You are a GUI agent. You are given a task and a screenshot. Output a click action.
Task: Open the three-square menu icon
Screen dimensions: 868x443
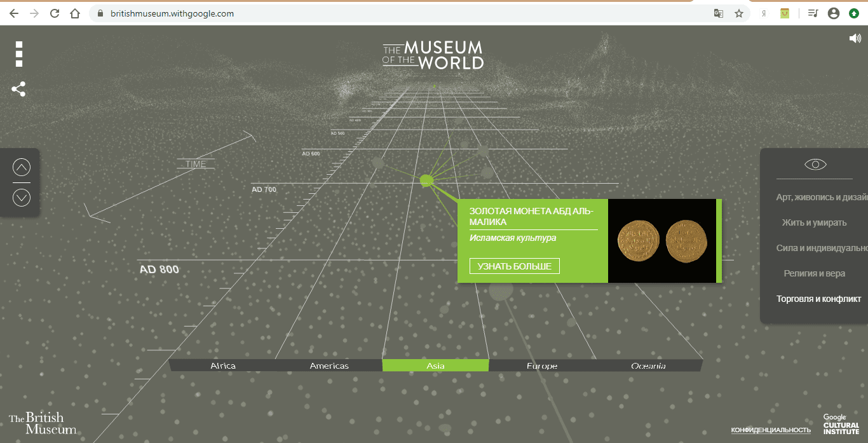[19, 54]
